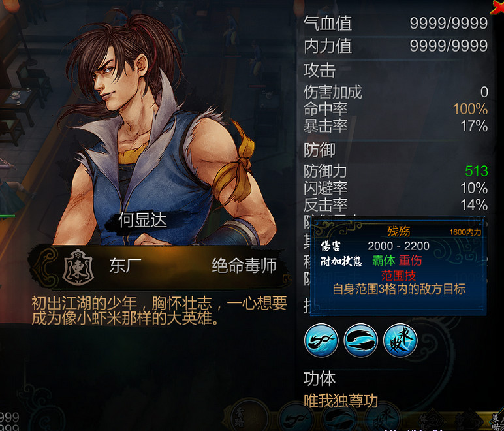The width and height of the screenshot is (504, 431).
Task: Click the 残殇 skill tooltip title
Action: (x=399, y=231)
